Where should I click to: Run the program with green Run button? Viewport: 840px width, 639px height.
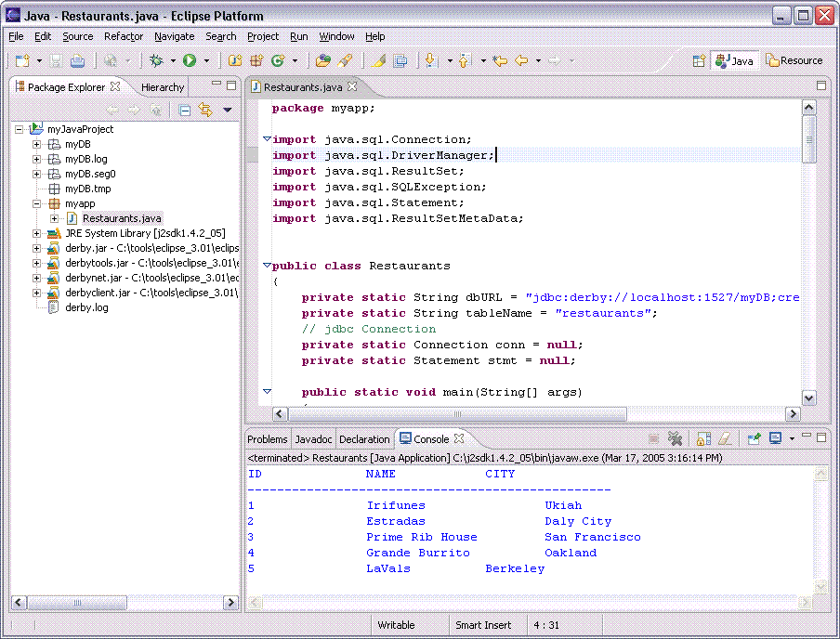[190, 60]
